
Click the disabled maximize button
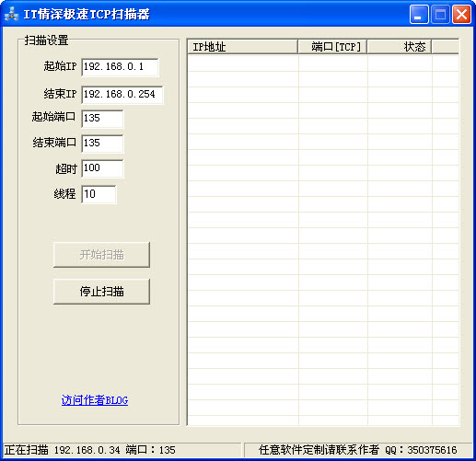pyautogui.click(x=440, y=14)
